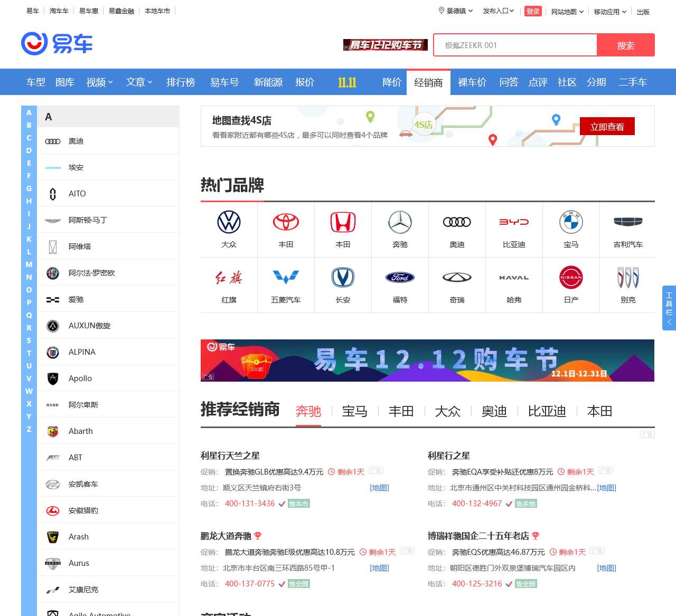
Task: Click the AITO logo in sidebar list
Action: click(53, 194)
